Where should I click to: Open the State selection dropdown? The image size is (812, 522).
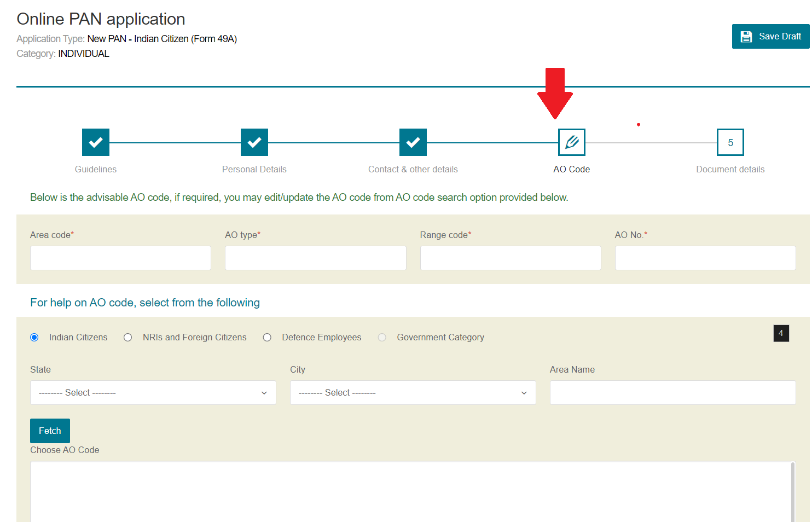[x=153, y=392]
